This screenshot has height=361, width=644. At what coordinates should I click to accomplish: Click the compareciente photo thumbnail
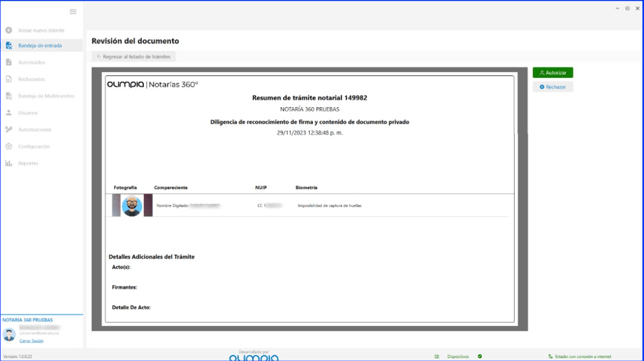coord(132,205)
